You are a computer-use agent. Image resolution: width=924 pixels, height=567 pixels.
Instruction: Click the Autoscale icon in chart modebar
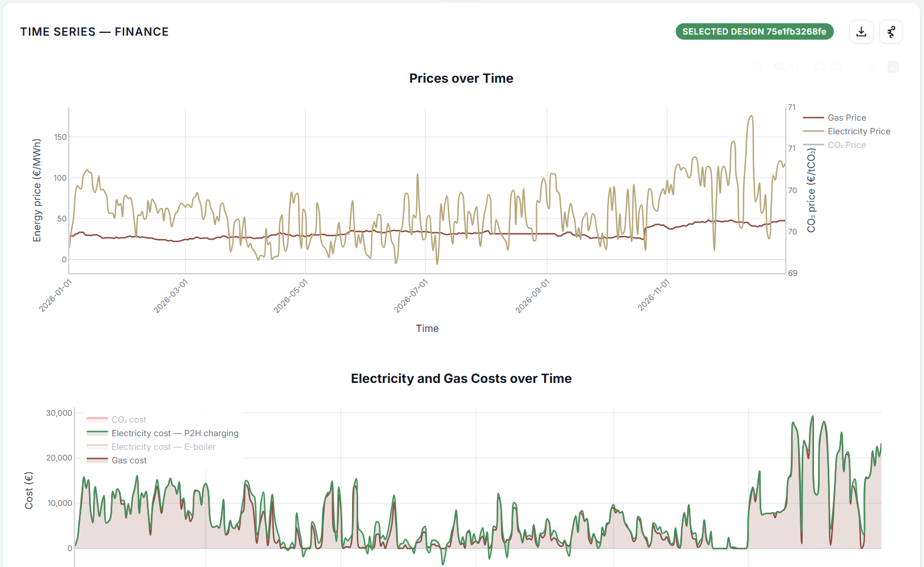pos(854,67)
